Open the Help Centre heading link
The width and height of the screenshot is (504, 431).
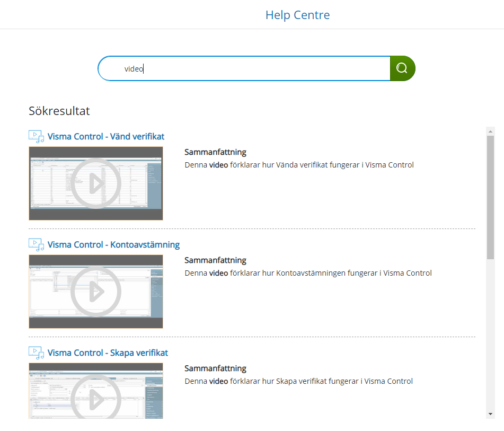pos(297,15)
